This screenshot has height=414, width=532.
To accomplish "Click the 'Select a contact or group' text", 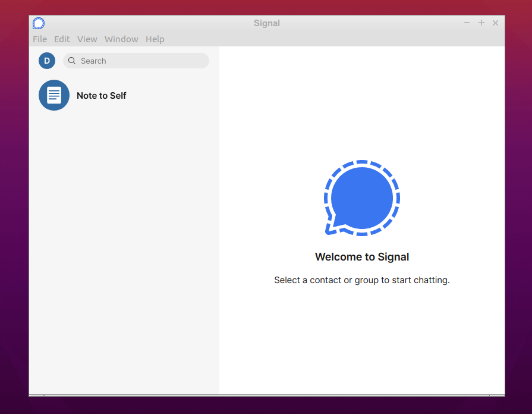I will [361, 280].
